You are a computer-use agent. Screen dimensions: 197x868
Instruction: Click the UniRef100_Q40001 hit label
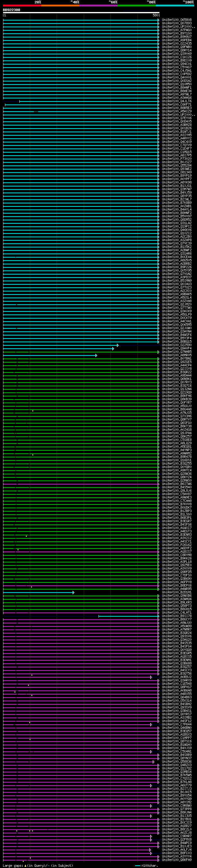coord(177,78)
